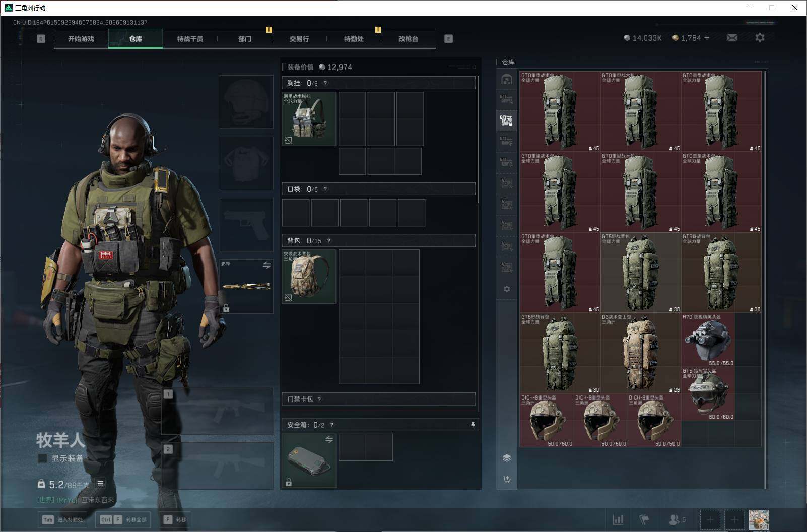Click the 背包 0/15 section header
This screenshot has width=807, height=532.
(379, 241)
